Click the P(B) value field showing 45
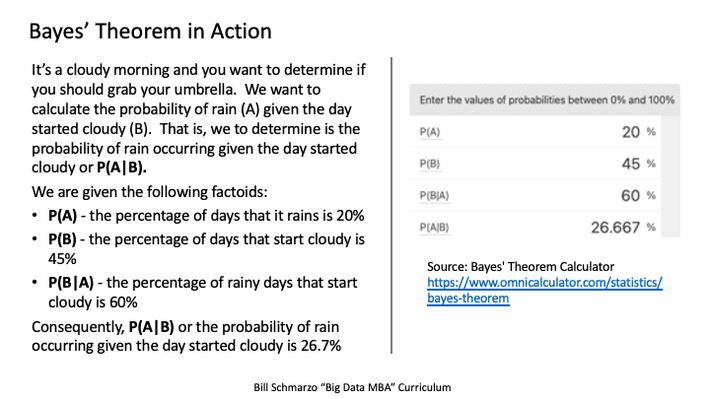 pyautogui.click(x=630, y=164)
